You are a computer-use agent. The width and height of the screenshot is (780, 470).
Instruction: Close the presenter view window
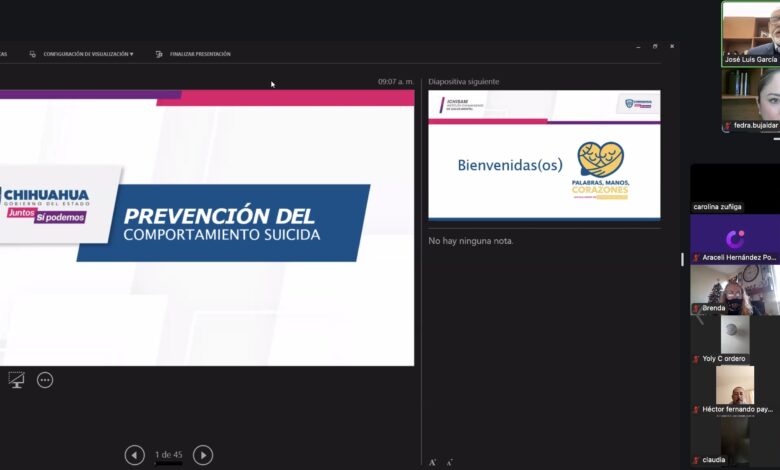point(672,46)
